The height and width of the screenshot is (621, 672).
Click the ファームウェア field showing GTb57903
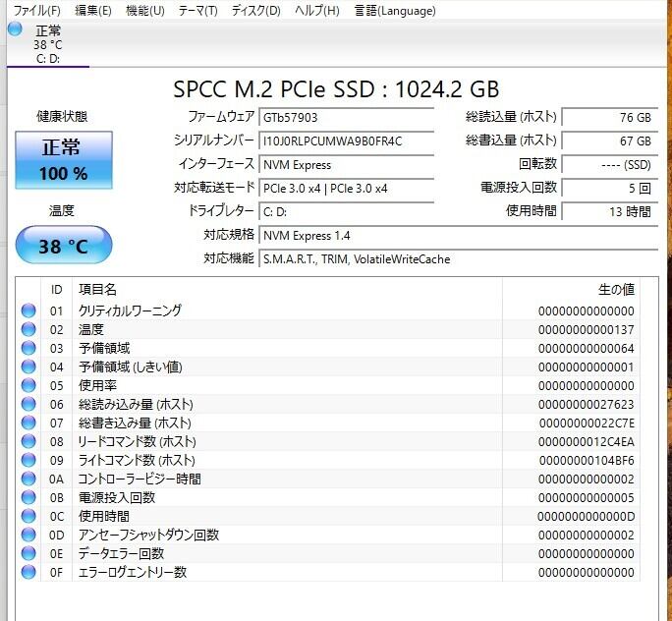(346, 117)
